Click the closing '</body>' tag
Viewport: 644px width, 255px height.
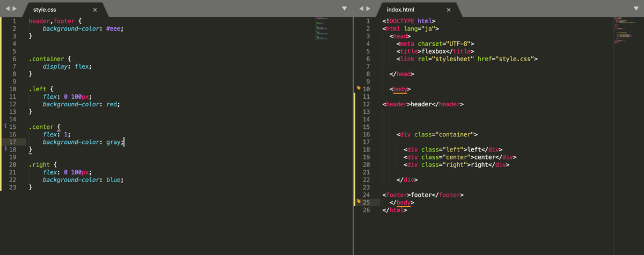click(x=401, y=202)
